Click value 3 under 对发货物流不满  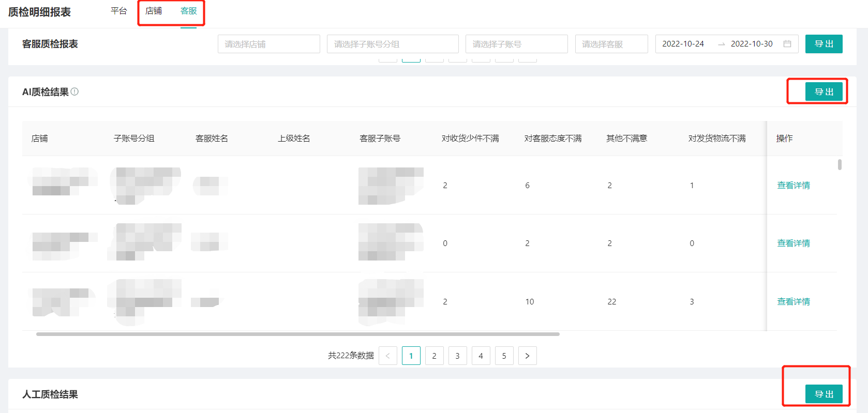click(x=692, y=301)
